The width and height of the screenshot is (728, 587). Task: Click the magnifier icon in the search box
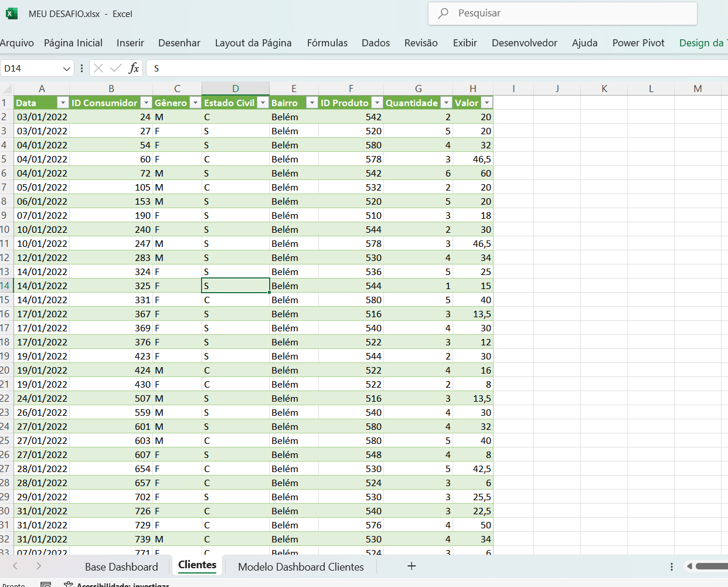click(x=444, y=13)
